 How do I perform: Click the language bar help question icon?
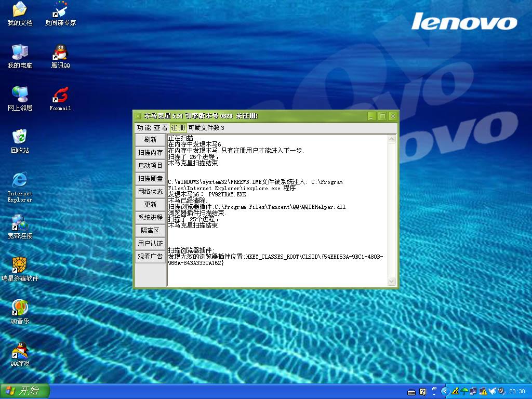(x=423, y=392)
